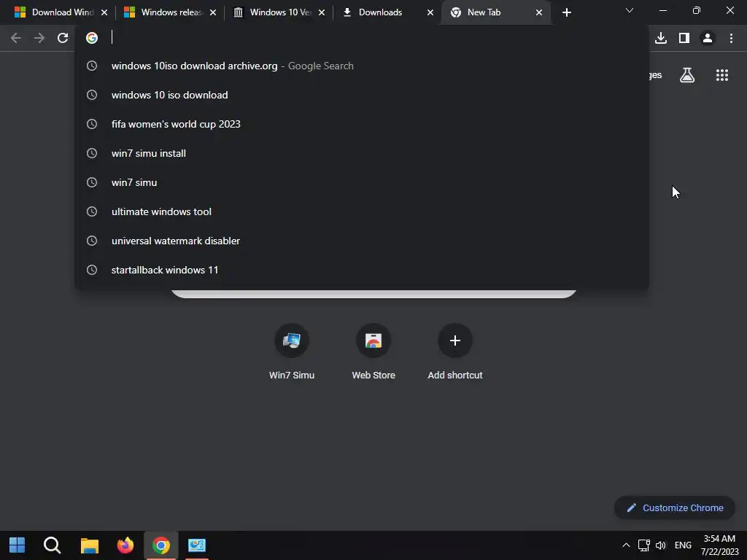The height and width of the screenshot is (560, 747).
Task: Open a new tab with plus button
Action: 566,13
